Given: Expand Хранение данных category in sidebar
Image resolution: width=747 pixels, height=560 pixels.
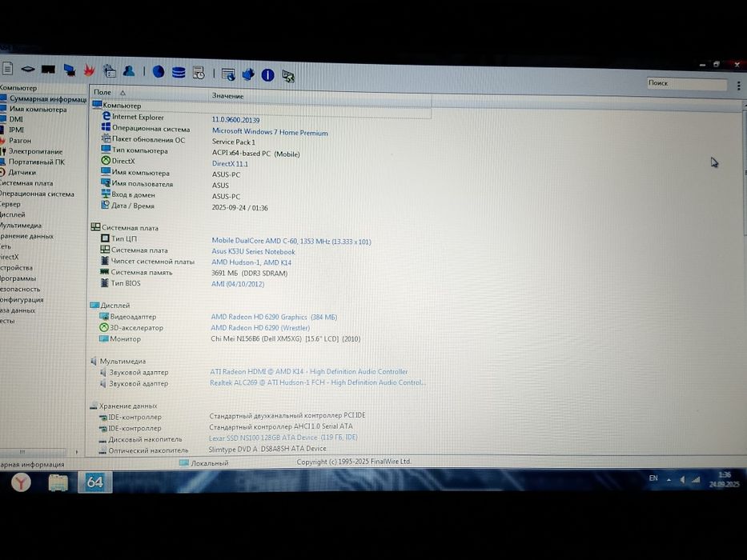Looking at the screenshot, I should [x=26, y=236].
